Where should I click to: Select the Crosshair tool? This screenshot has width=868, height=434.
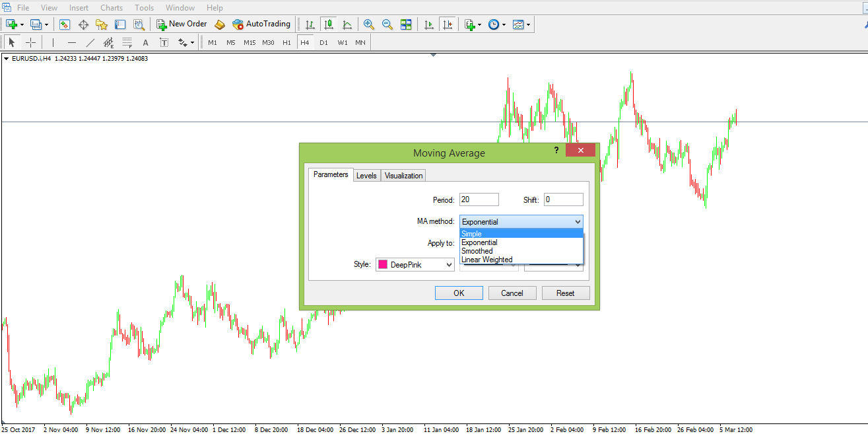pyautogui.click(x=30, y=43)
